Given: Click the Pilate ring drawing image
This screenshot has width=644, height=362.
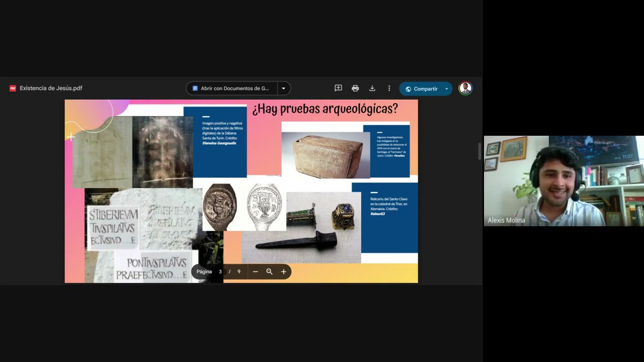Looking at the screenshot, I should pyautogui.click(x=265, y=207).
